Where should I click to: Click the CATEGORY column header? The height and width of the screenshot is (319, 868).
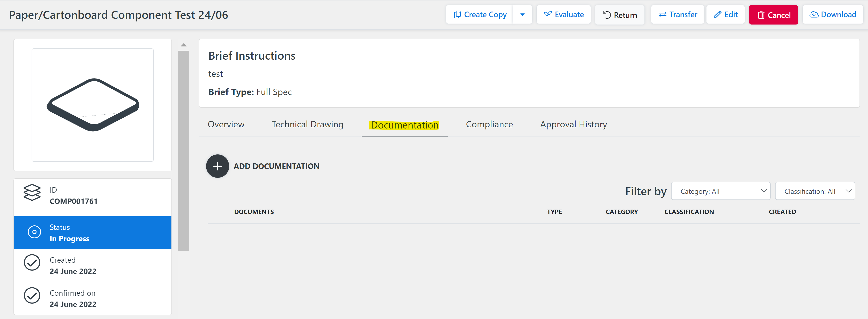[x=622, y=212]
